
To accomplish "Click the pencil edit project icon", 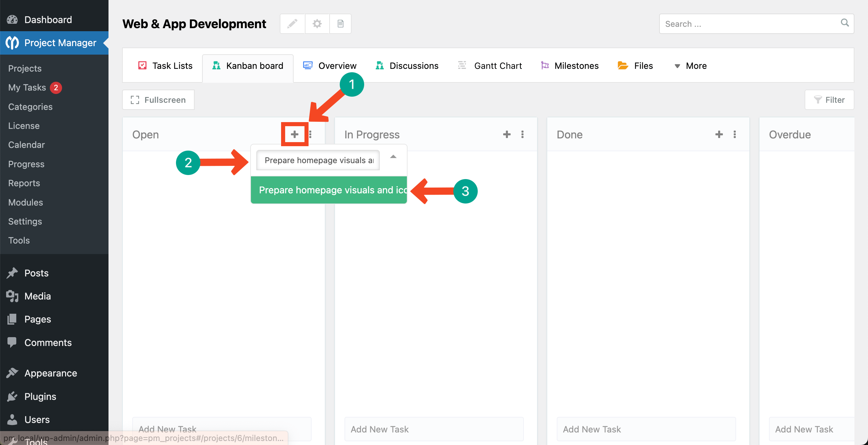I will [292, 24].
